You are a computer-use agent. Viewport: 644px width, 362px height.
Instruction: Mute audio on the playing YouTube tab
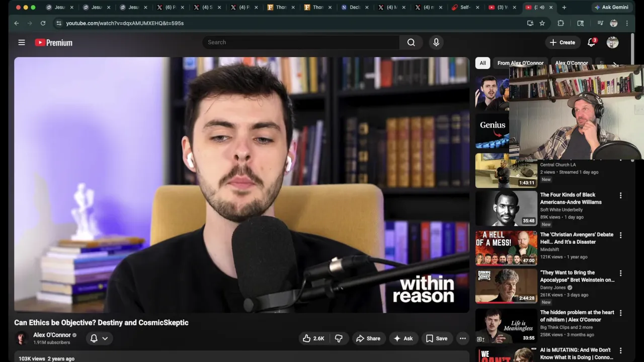(x=542, y=8)
